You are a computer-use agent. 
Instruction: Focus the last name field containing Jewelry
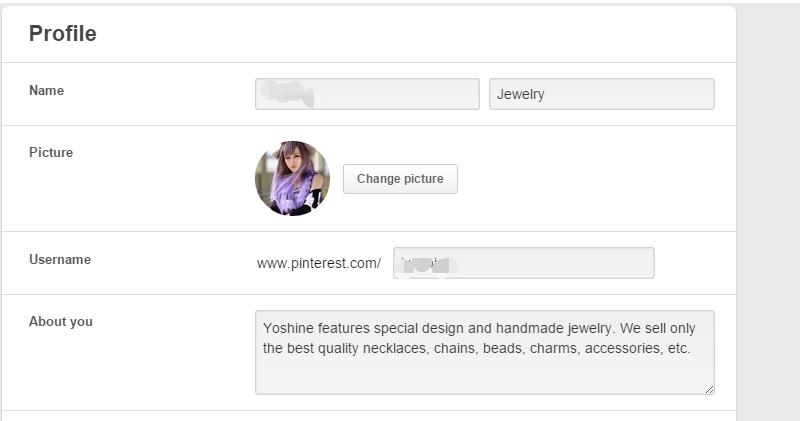pyautogui.click(x=601, y=94)
